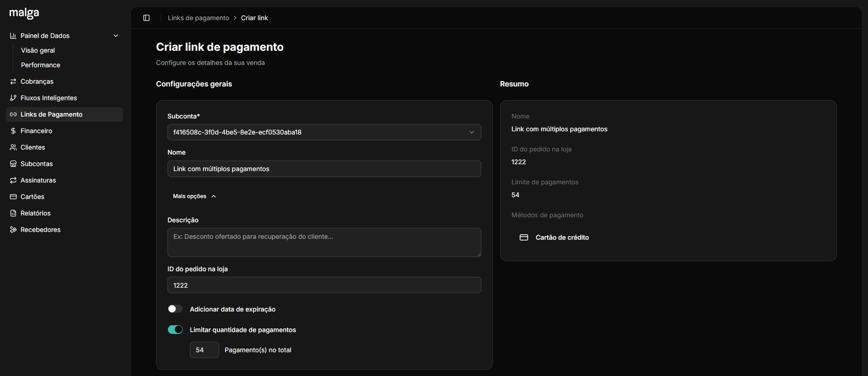Click the Subcontas store icon

pos(13,164)
